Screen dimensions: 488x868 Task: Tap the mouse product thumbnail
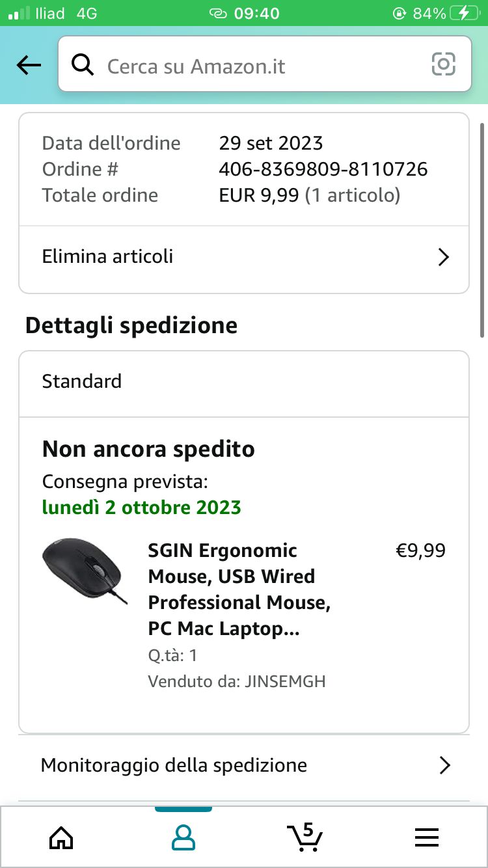[x=84, y=571]
